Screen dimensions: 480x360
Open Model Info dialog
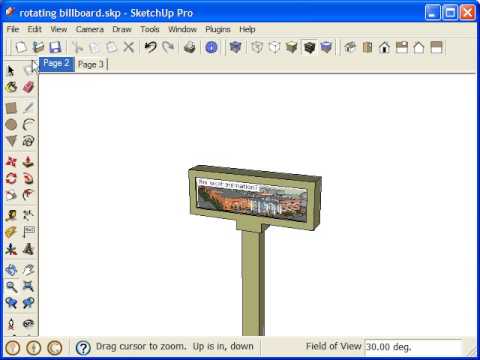click(211, 47)
